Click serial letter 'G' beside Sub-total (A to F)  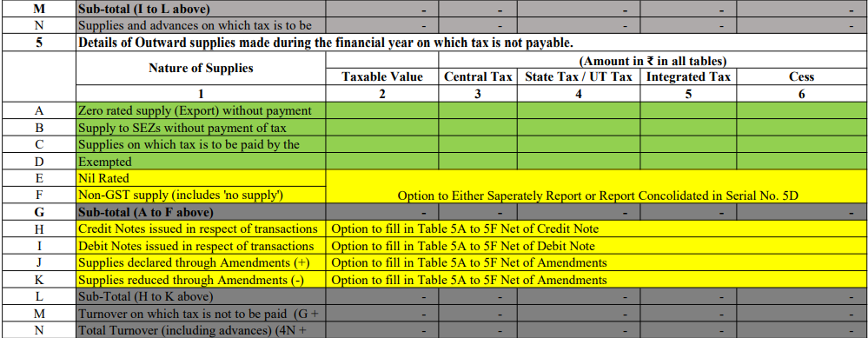coord(38,212)
